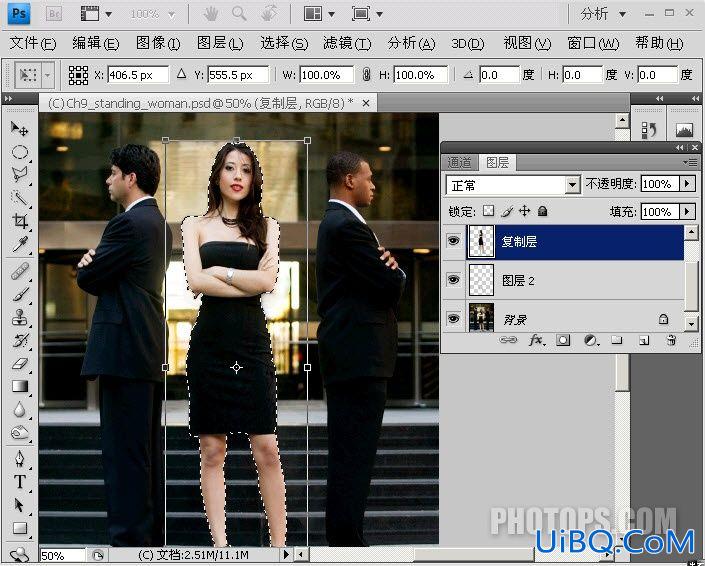Select the Path Selection tool

19,505
